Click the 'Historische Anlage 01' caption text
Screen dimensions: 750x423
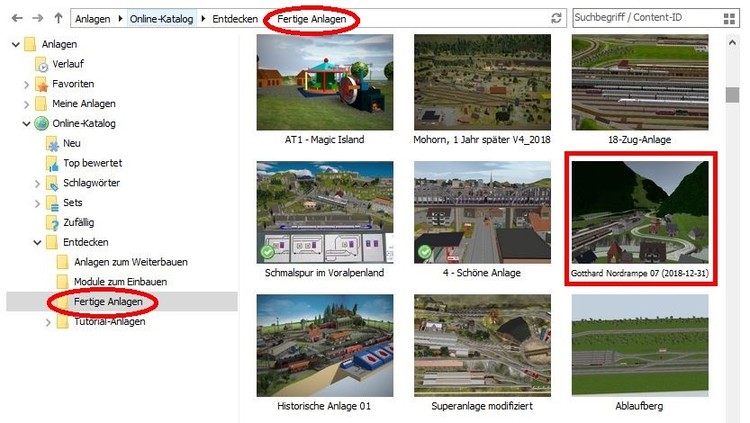coord(324,406)
